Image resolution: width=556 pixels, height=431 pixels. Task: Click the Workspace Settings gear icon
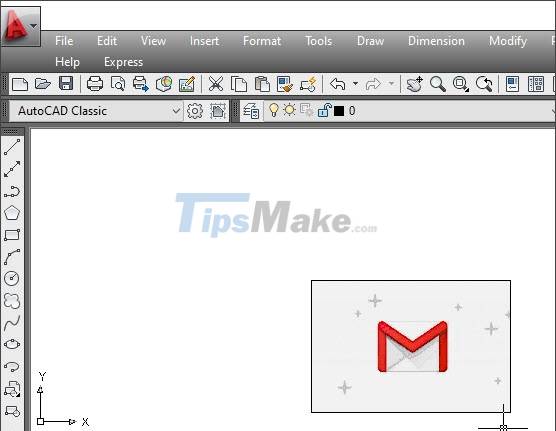tap(195, 111)
